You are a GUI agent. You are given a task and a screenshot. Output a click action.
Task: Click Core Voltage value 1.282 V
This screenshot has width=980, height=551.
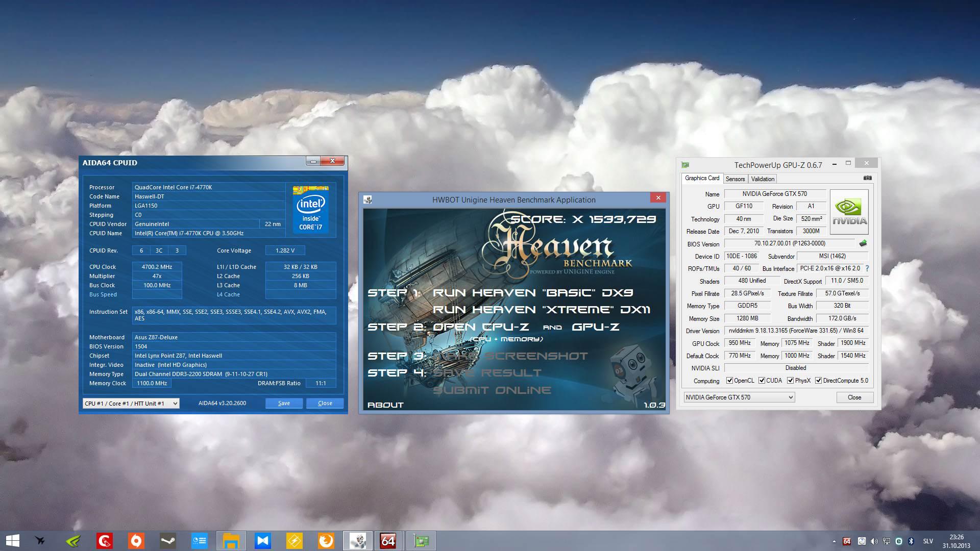tap(285, 251)
